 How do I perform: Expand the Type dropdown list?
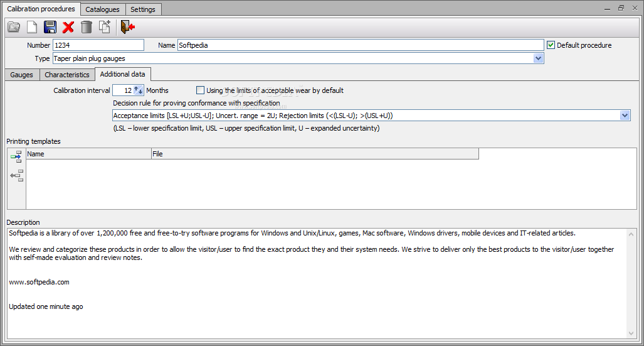[x=539, y=58]
